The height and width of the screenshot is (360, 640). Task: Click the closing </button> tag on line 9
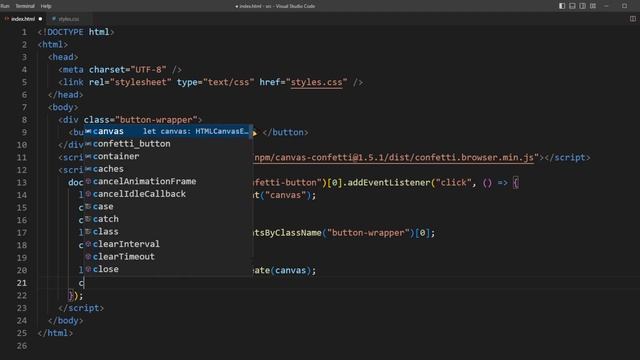[x=285, y=132]
